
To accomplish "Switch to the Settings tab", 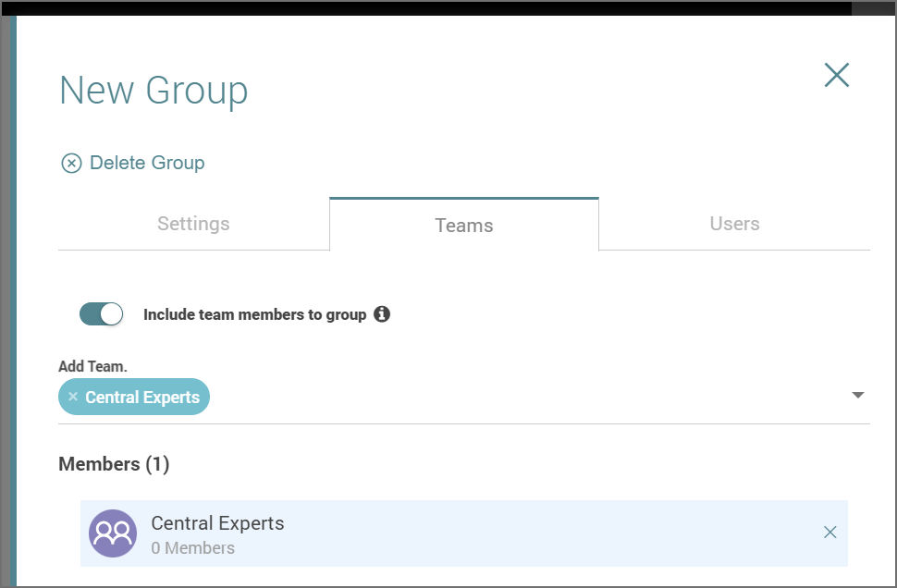I will coord(193,224).
